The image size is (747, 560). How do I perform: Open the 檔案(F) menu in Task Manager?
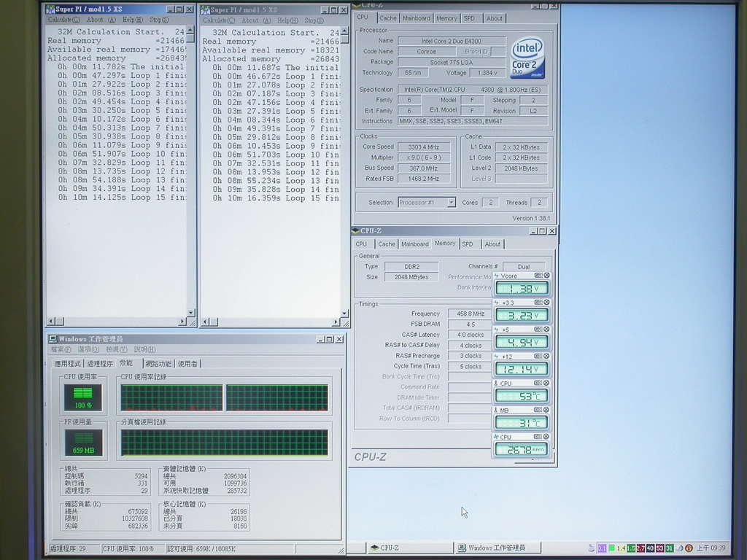(61, 349)
